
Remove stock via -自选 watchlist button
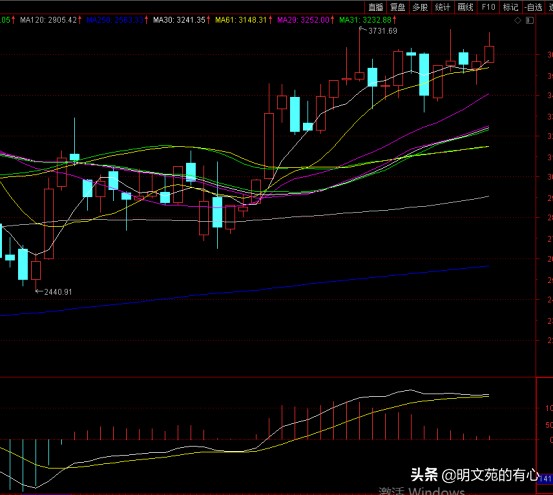click(533, 7)
